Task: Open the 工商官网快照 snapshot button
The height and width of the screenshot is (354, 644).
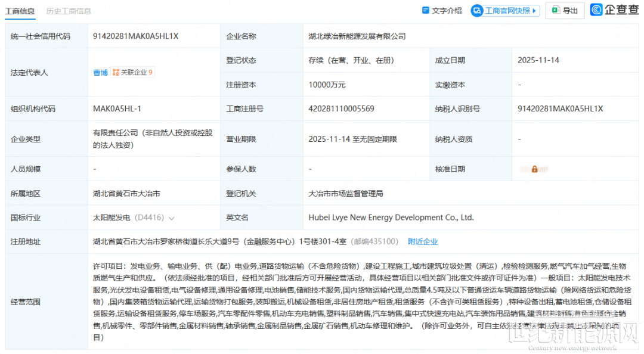Action: [x=505, y=11]
